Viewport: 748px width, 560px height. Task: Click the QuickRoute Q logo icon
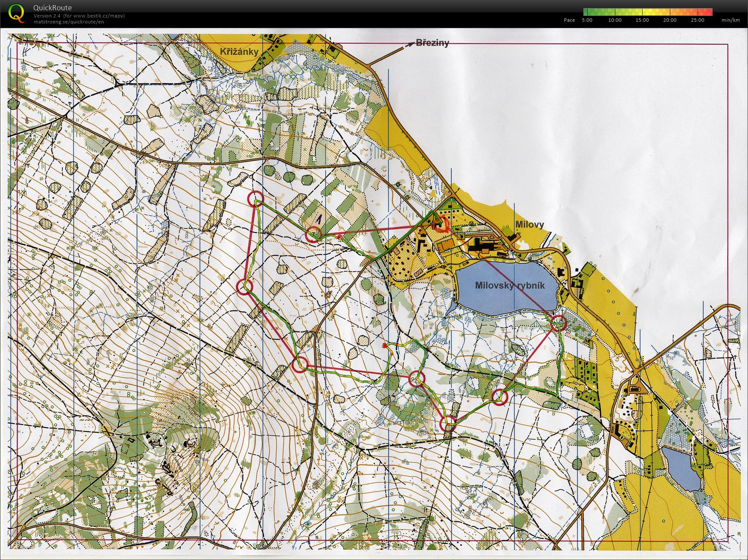pyautogui.click(x=17, y=13)
